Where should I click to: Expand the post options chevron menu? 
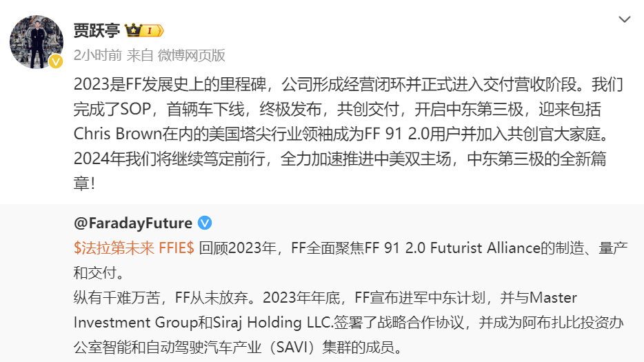[624, 19]
